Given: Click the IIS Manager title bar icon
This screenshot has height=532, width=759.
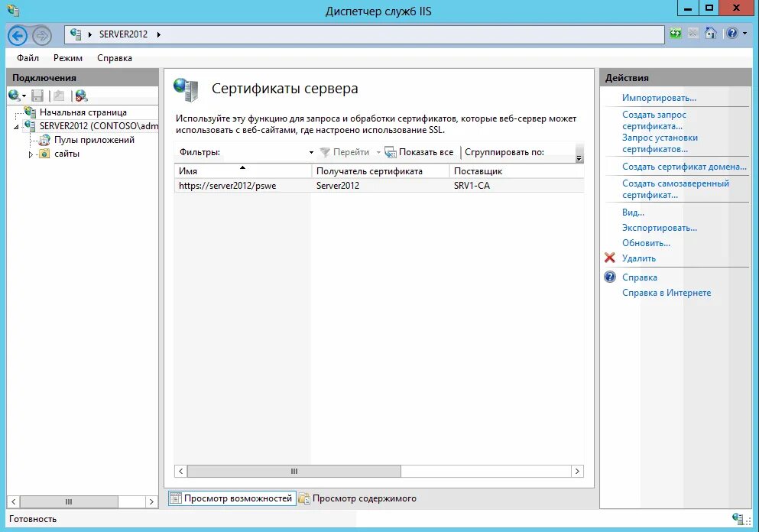Looking at the screenshot, I should pyautogui.click(x=12, y=11).
